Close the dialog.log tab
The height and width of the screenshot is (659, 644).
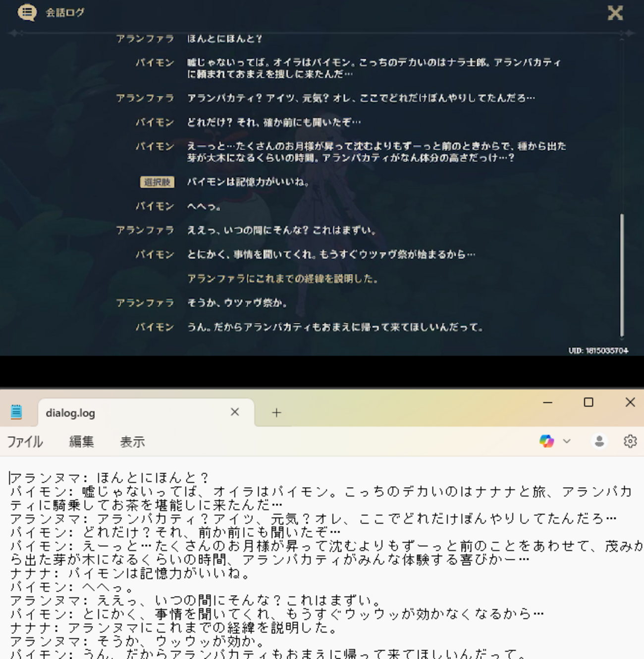(235, 412)
